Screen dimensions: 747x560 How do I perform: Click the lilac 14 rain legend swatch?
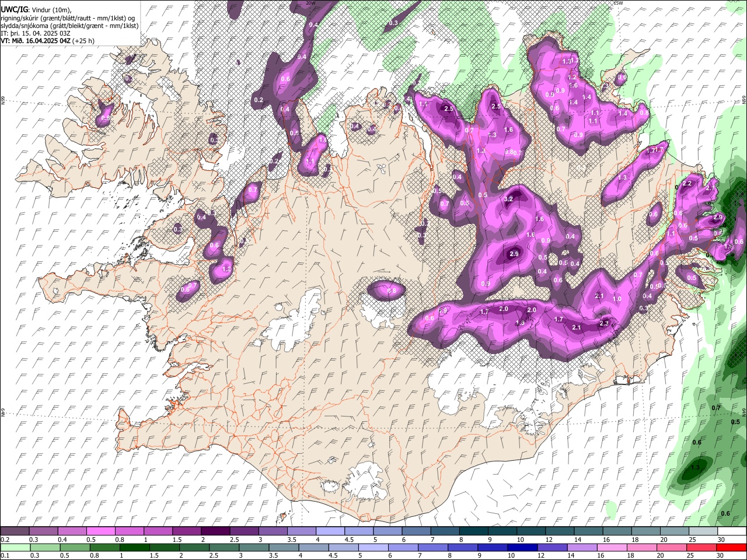tap(581, 547)
